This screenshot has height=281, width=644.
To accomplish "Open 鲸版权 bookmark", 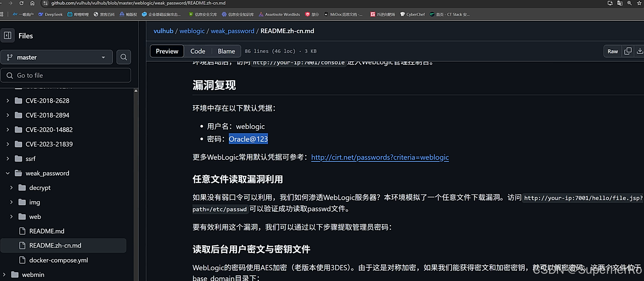I will 128,14.
